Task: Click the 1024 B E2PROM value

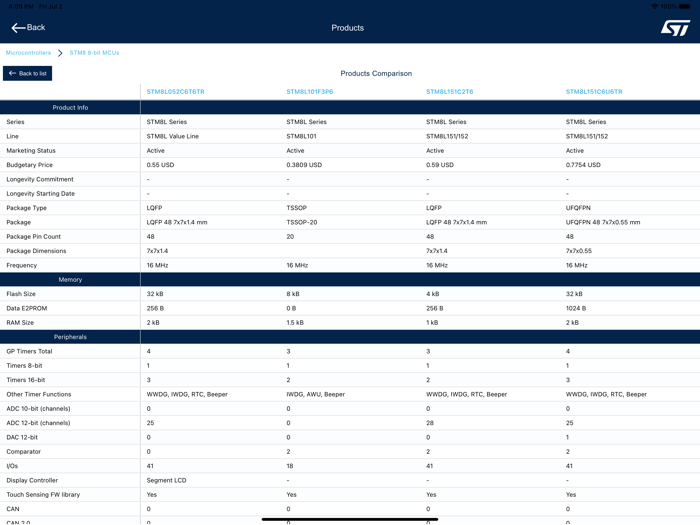Action: [x=575, y=308]
